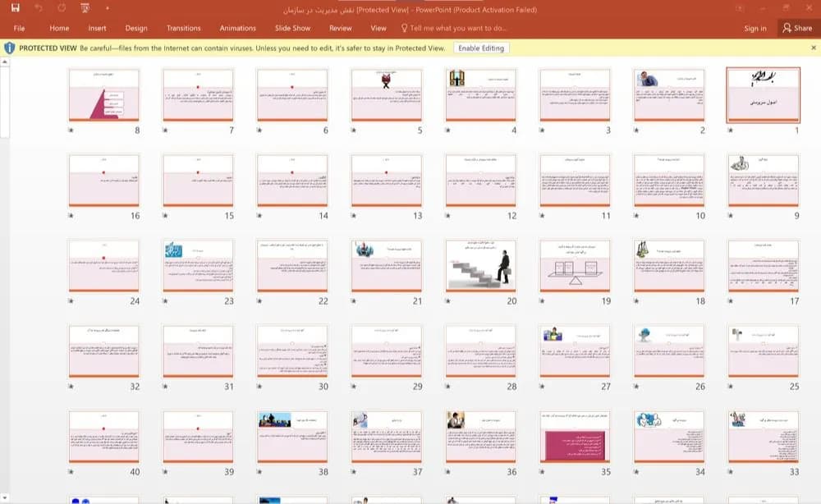
Task: Click the Sign in link
Action: coord(755,28)
